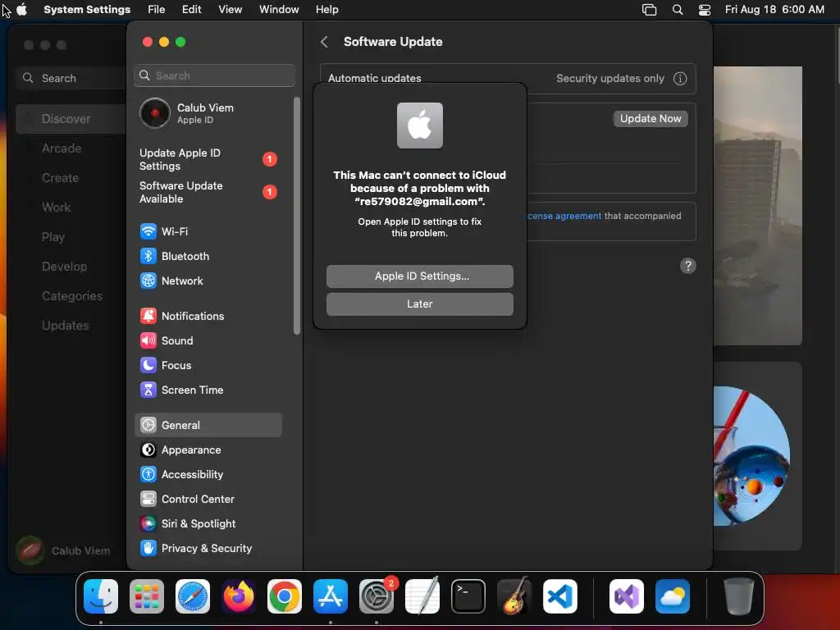Open Control Center settings

tap(208, 500)
